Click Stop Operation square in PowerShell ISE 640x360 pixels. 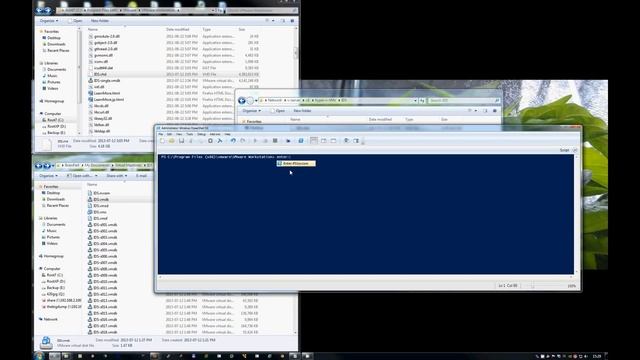click(275, 141)
